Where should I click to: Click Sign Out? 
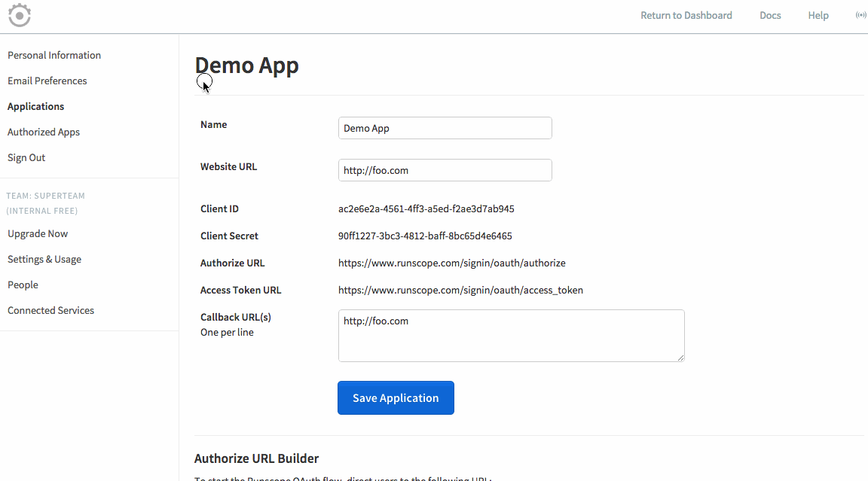pyautogui.click(x=26, y=157)
